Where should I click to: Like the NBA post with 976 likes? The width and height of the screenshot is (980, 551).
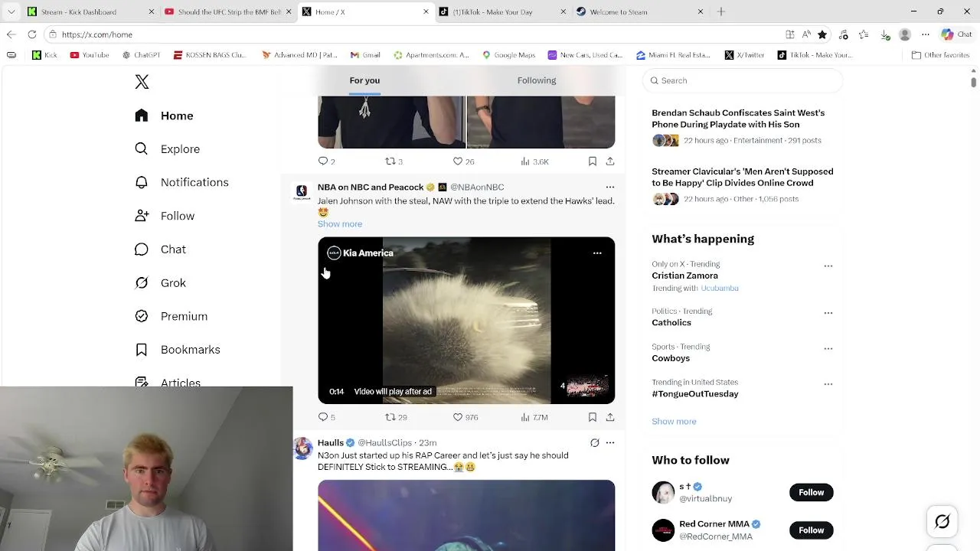click(x=465, y=417)
